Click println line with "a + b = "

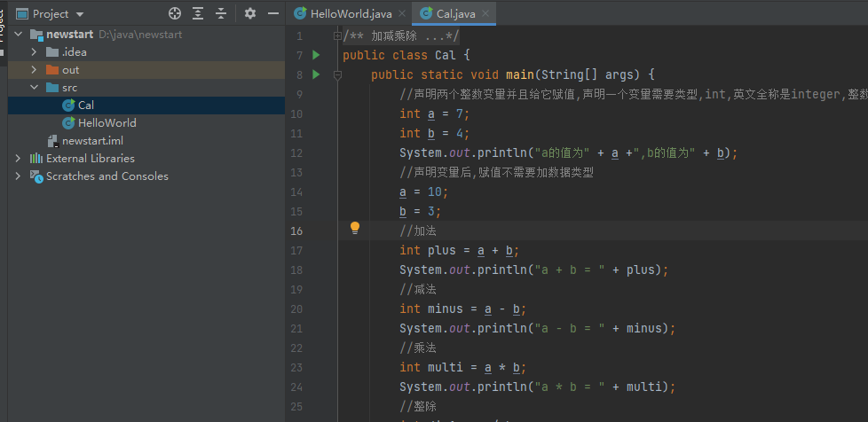(534, 270)
